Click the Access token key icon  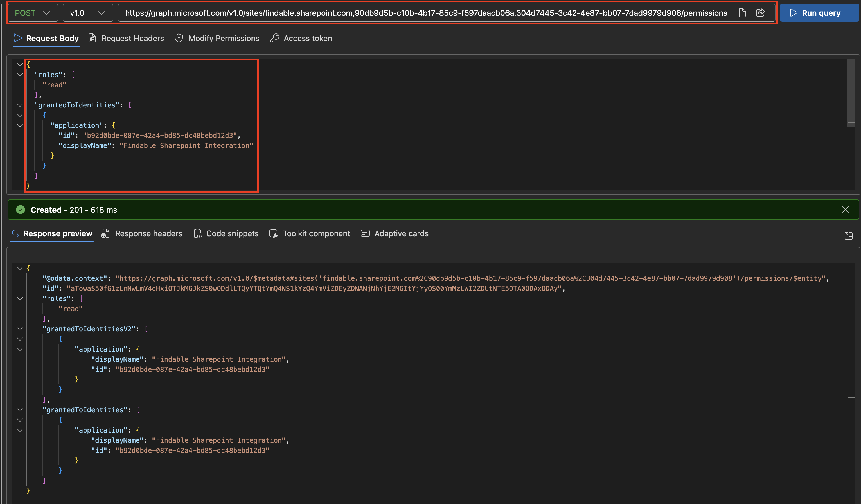[274, 38]
